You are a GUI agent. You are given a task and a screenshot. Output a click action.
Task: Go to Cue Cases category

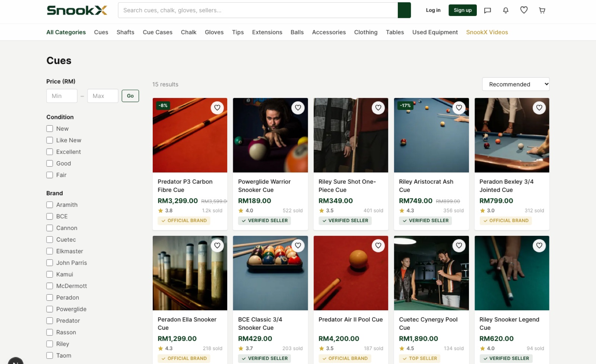(158, 32)
